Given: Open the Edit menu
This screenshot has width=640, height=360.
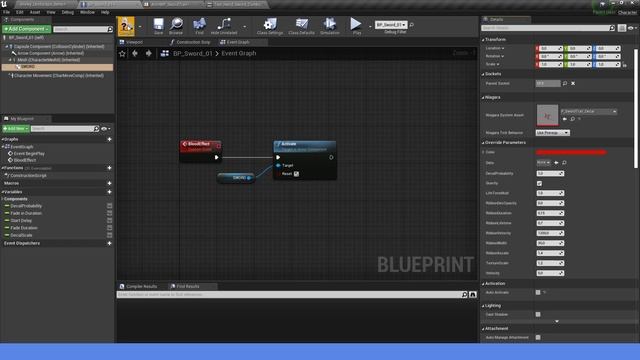Looking at the screenshot, I should point(20,12).
